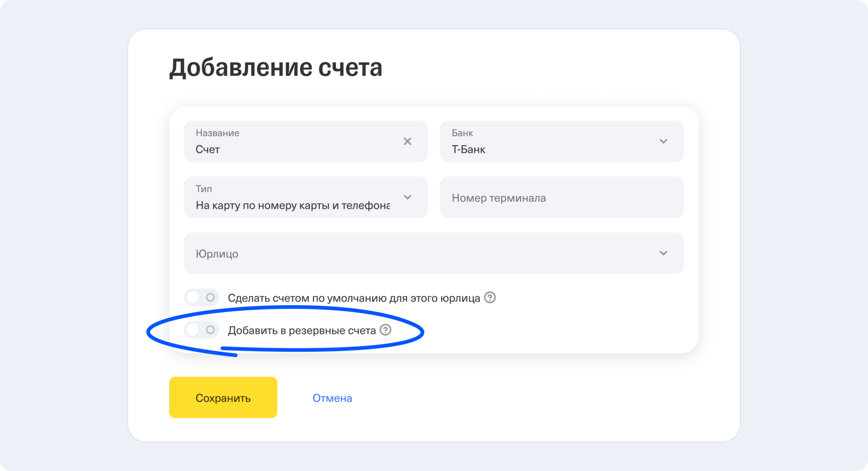Toggle the Добавить в резервные счета switch
Viewport: 868px width, 471px height.
202,330
